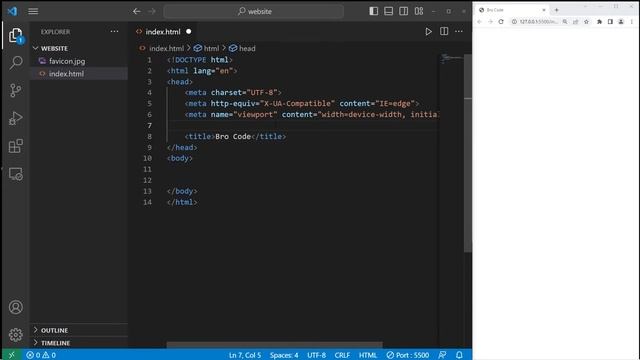
Task: Change indentation via Spaces: 4
Action: (x=284, y=355)
